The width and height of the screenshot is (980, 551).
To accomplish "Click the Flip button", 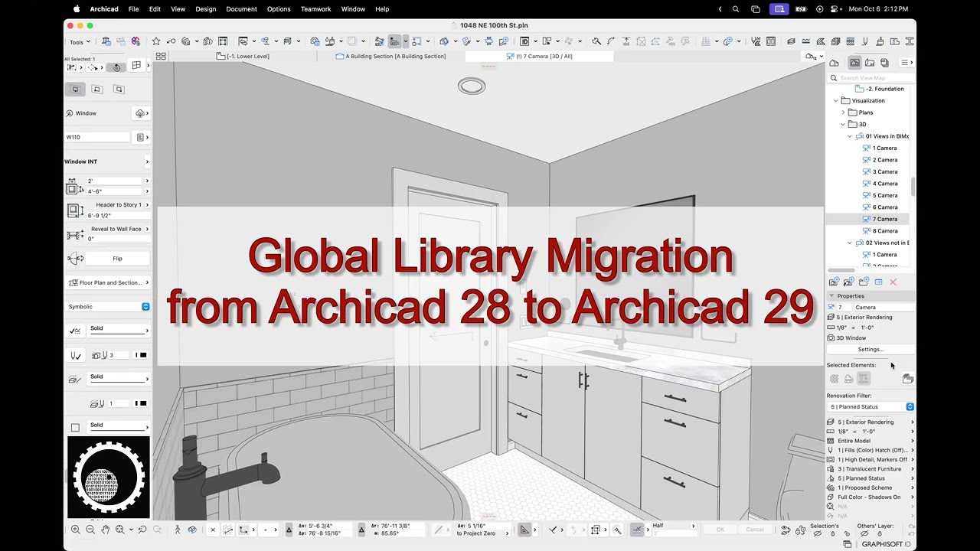I will tap(117, 259).
